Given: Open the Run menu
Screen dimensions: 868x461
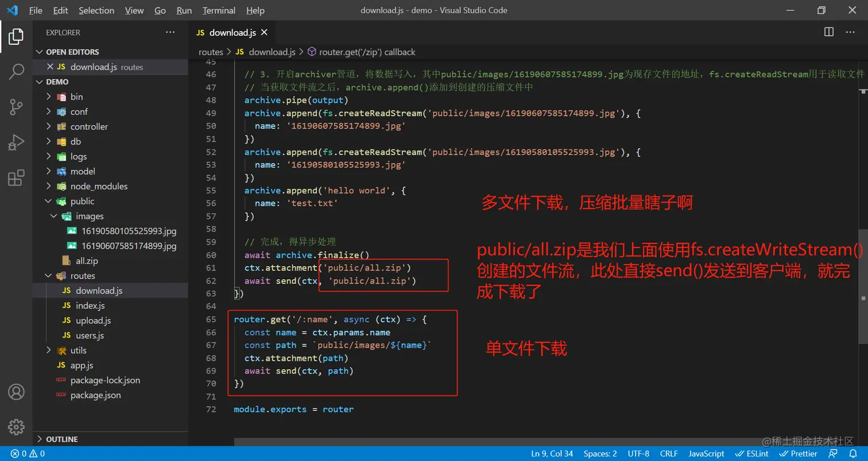Looking at the screenshot, I should tap(184, 10).
